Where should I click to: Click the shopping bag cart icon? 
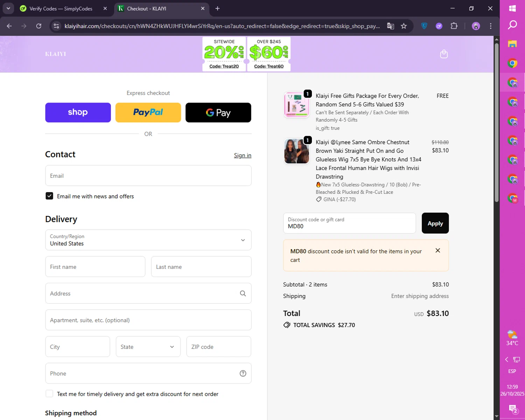(x=444, y=54)
